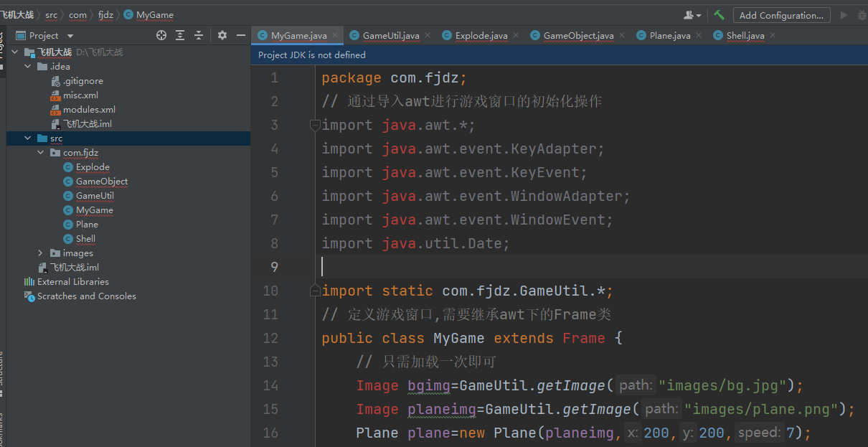Viewport: 868px width, 447px height.
Task: Hide the Project tool window
Action: point(241,35)
